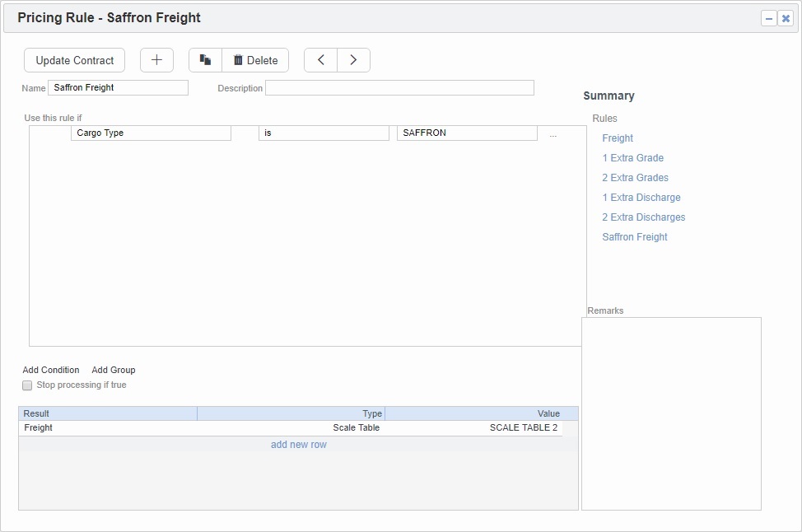The image size is (802, 532).
Task: Open the Cargo Type field dropdown
Action: (151, 133)
